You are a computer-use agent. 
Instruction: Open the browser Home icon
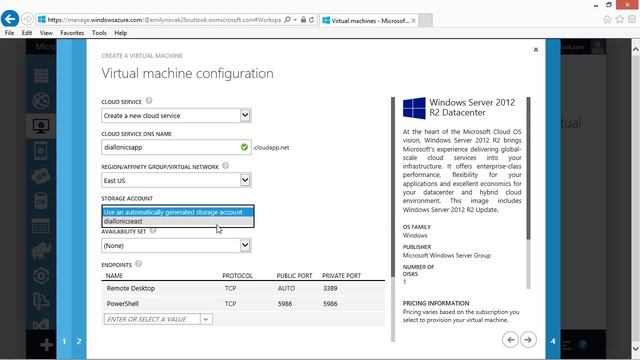tap(607, 20)
